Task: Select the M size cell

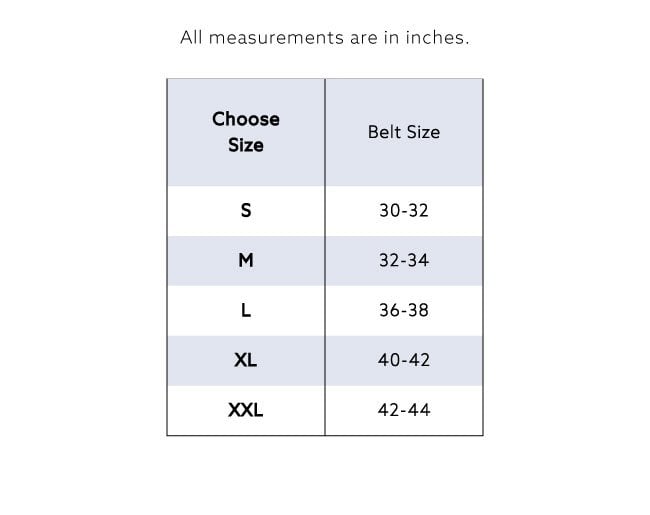Action: [x=246, y=260]
